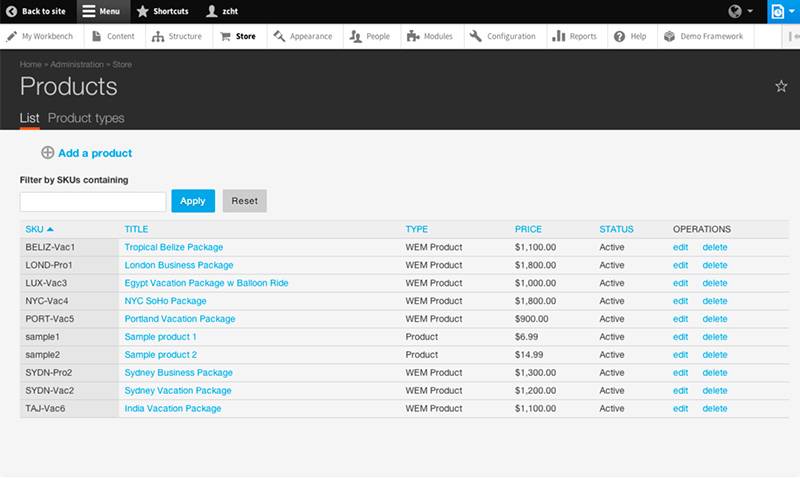Sort table by TITLE column
Screen dimensions: 800x480
click(136, 229)
